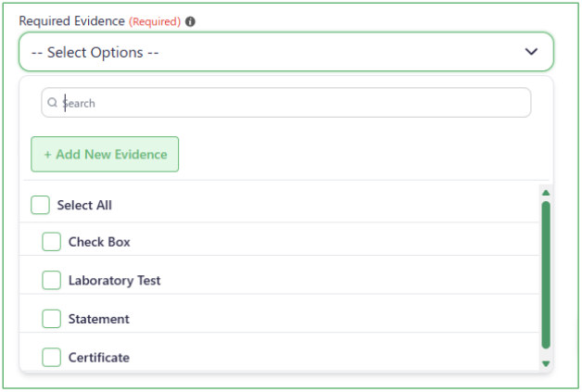Click the Laboratory Test label text
Image resolution: width=582 pixels, height=392 pixels.
point(114,280)
